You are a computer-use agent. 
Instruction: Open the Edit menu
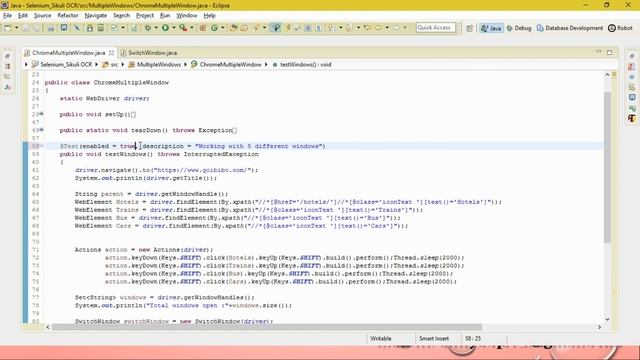click(22, 16)
